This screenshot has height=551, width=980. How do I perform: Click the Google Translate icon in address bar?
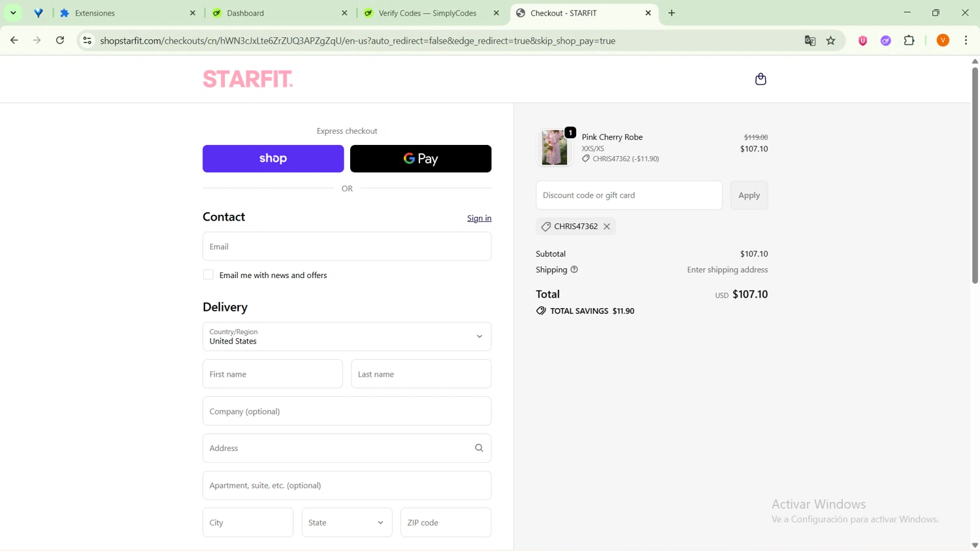pyautogui.click(x=810, y=40)
